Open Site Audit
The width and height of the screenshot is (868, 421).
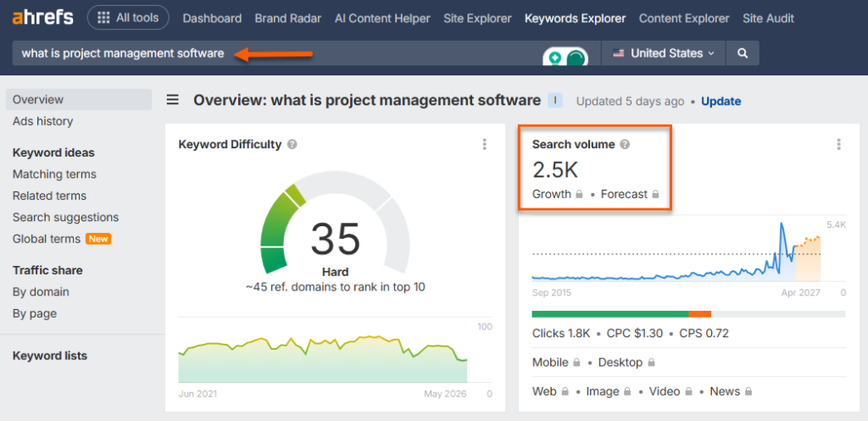click(768, 19)
